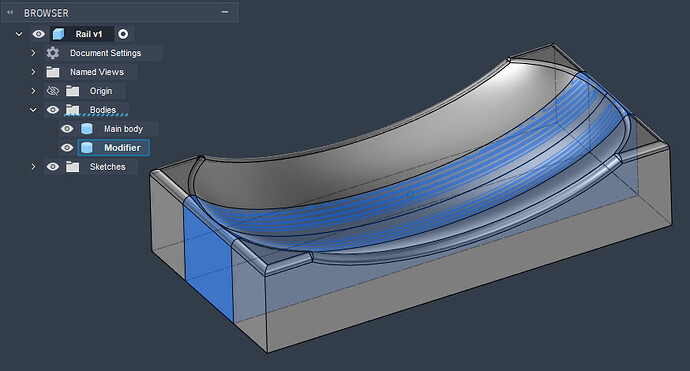
Task: Click the Origin folder icon
Action: [x=72, y=91]
